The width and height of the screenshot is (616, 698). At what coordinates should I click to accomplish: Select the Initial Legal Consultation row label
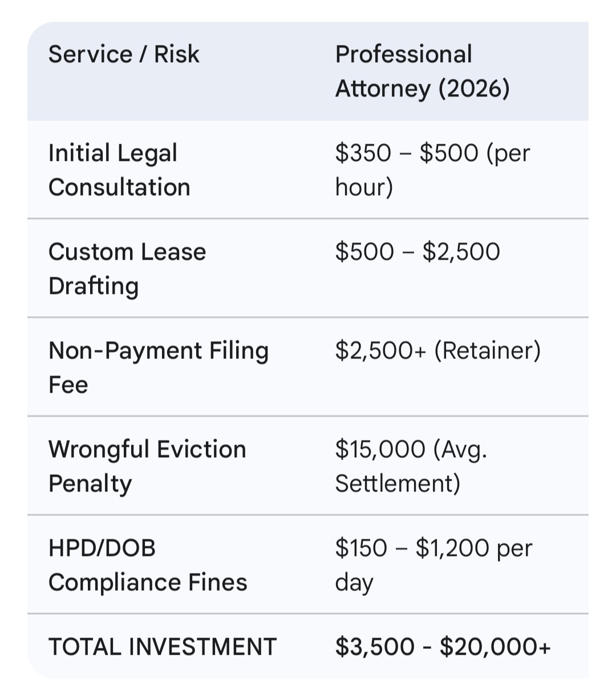point(119,170)
